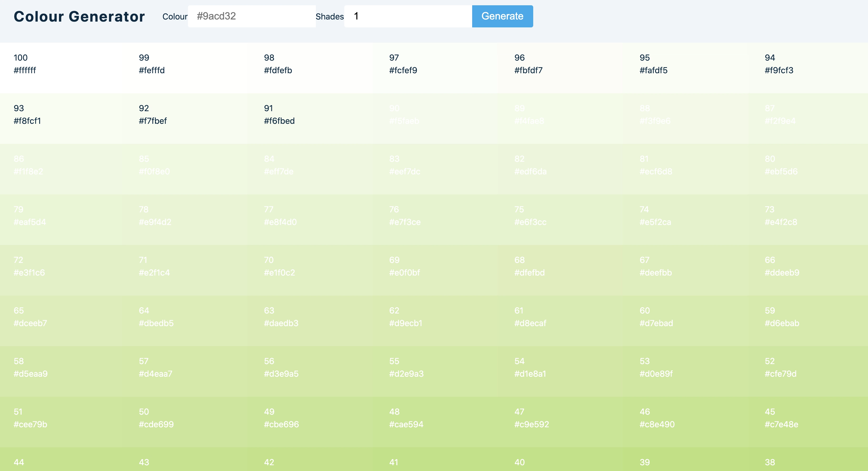Click the Generate button
Image resolution: width=868 pixels, height=471 pixels.
(502, 16)
